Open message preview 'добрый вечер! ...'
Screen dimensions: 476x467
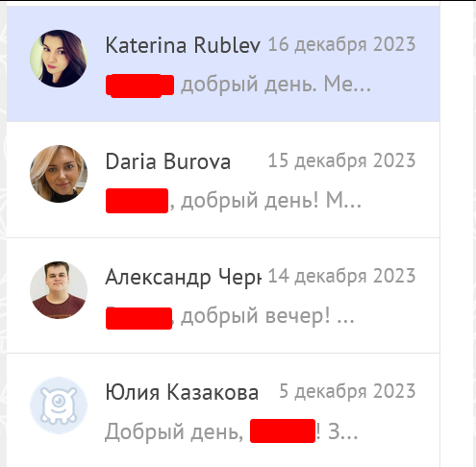(267, 316)
